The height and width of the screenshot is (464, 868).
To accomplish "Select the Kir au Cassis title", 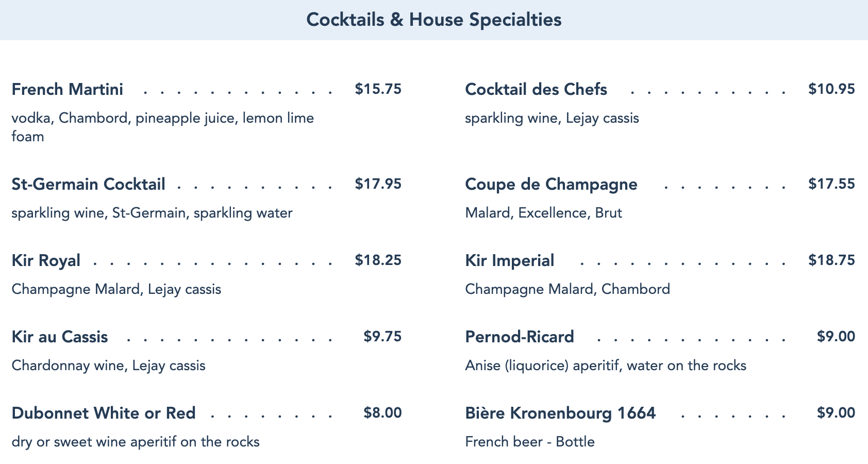I will point(60,337).
